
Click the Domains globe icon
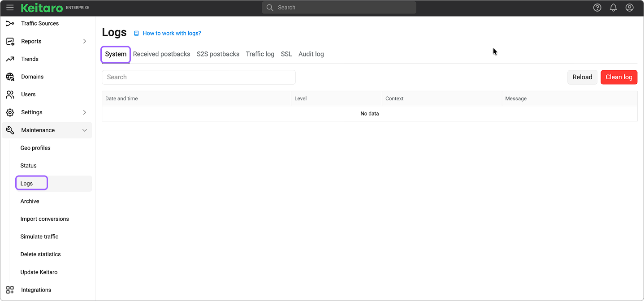pyautogui.click(x=10, y=77)
